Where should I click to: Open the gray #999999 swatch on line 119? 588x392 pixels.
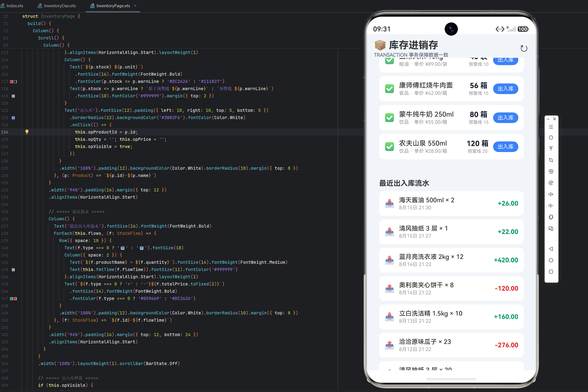(x=13, y=96)
